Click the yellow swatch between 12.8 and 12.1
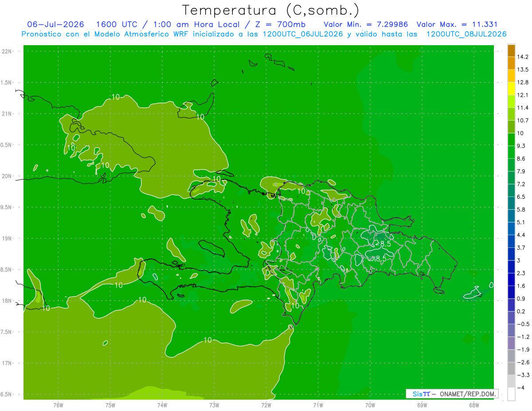Screen dimensions: 532x411 pos(511,89)
